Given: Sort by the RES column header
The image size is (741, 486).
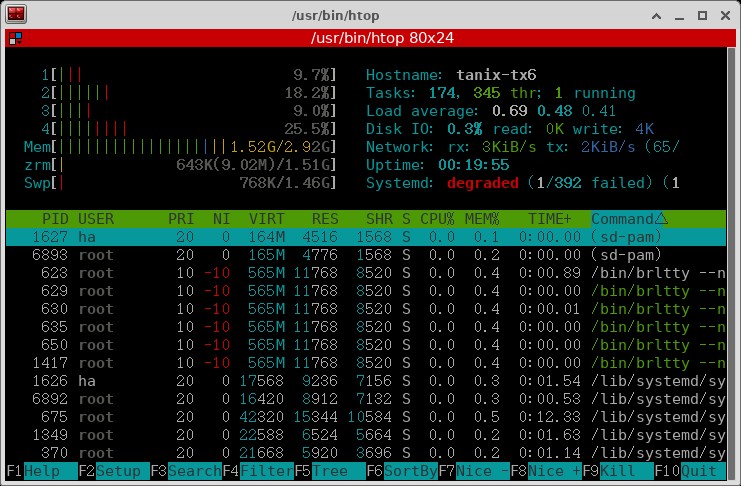Looking at the screenshot, I should click(x=325, y=219).
